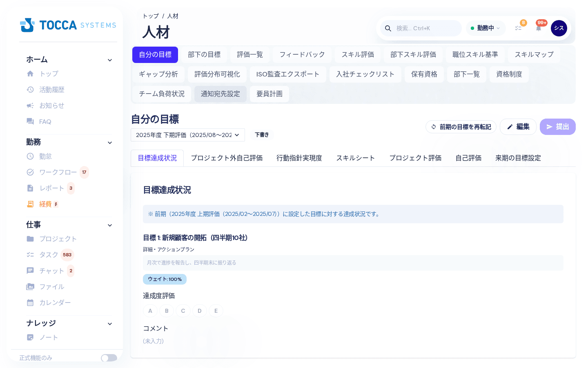The image size is (588, 368).
Task: Open 経費 expense icon
Action: pyautogui.click(x=30, y=204)
